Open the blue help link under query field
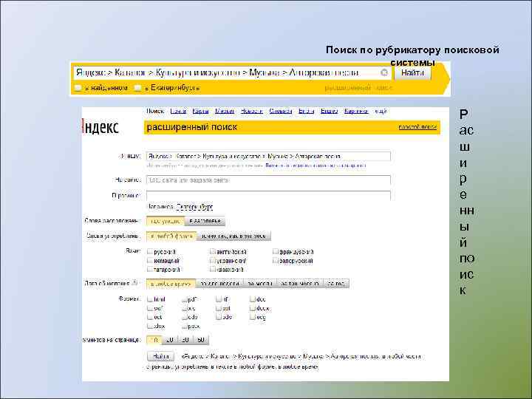 (316, 166)
